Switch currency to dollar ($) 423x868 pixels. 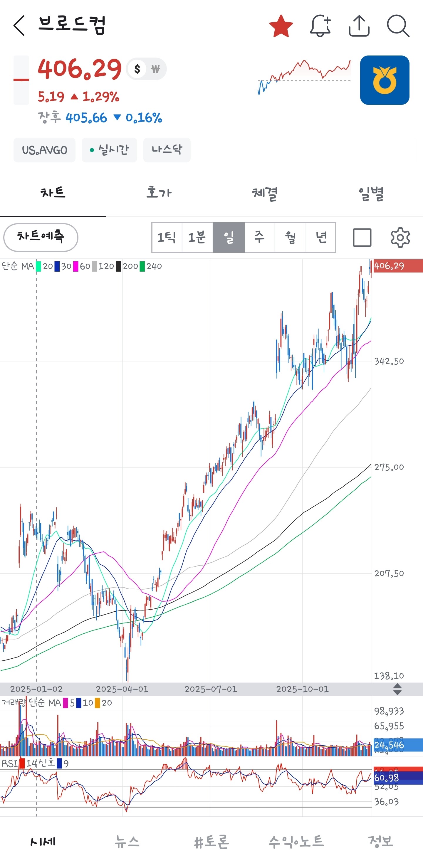click(137, 69)
